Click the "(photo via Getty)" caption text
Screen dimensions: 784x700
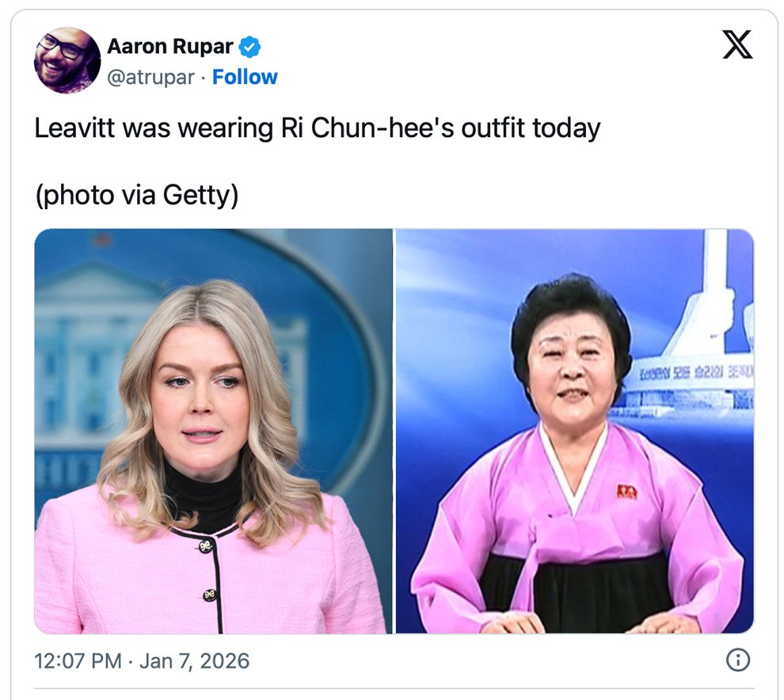(136, 195)
